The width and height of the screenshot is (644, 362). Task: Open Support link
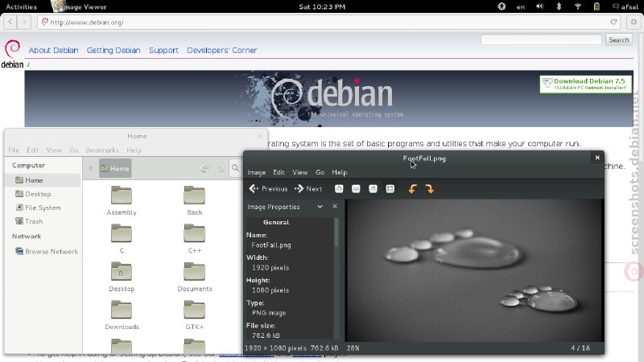point(163,50)
